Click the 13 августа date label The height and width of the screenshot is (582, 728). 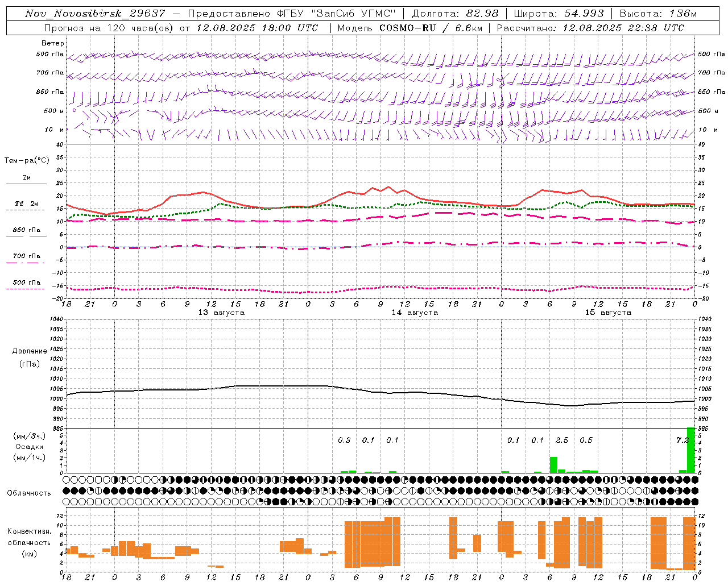point(221,313)
